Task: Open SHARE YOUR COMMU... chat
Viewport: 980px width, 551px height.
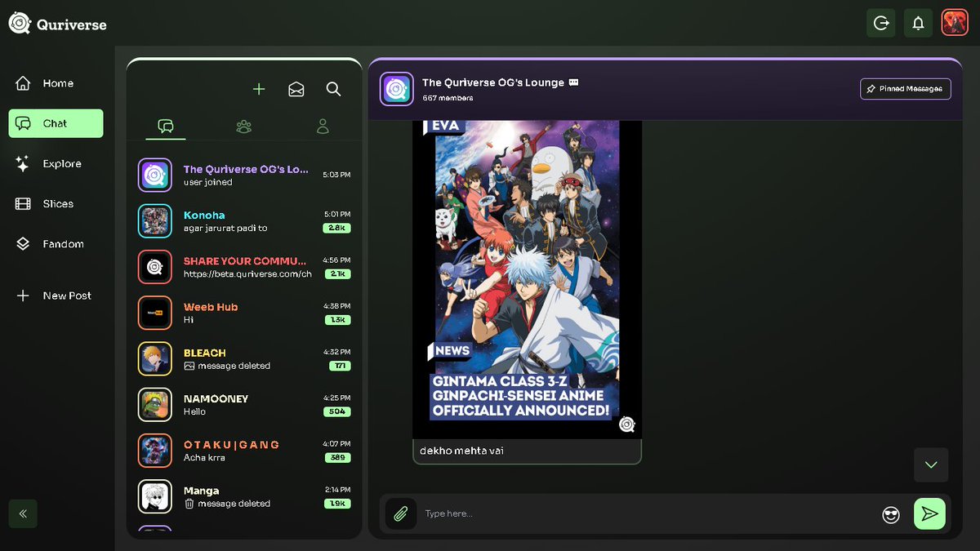Action: tap(244, 267)
